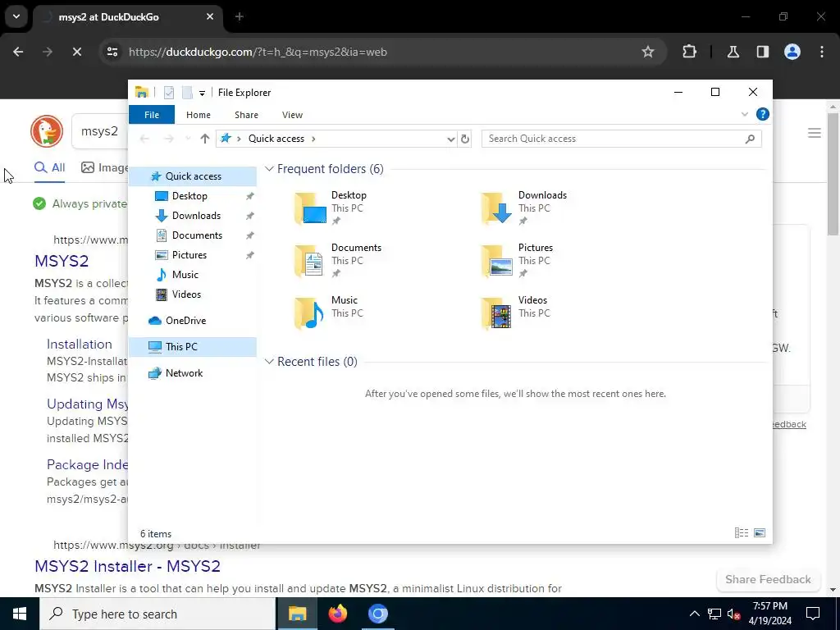Select Downloads in the navigation pane
This screenshot has width=840, height=630.
pos(196,216)
